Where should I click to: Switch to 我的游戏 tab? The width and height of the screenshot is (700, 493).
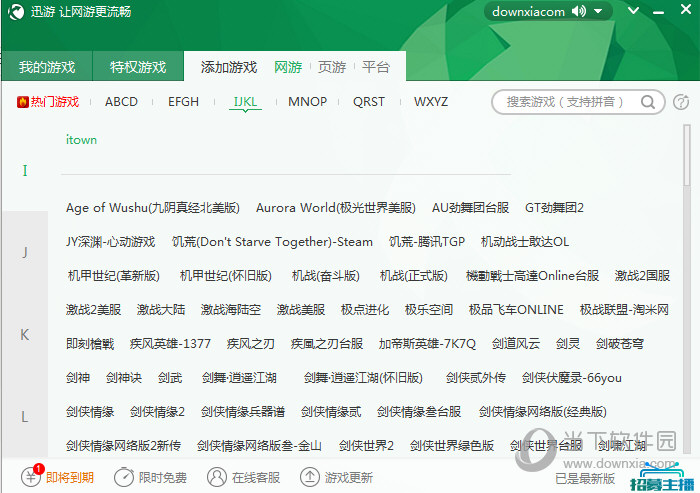click(47, 67)
